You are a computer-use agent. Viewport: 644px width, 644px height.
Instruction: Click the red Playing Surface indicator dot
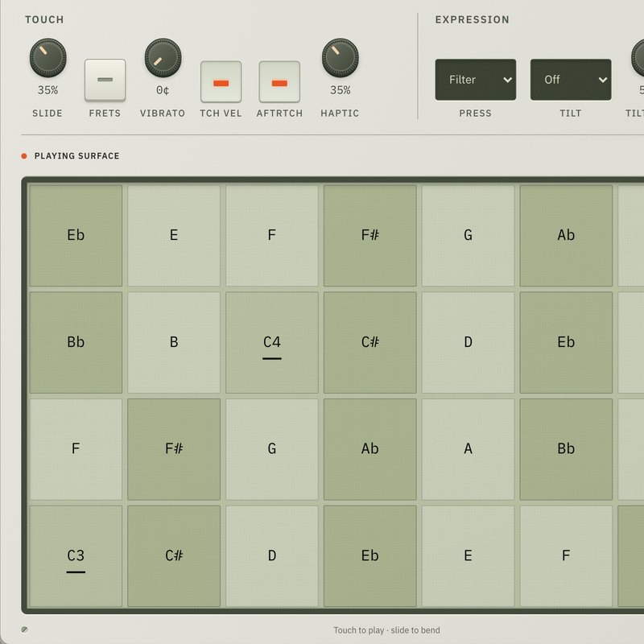coord(24,156)
